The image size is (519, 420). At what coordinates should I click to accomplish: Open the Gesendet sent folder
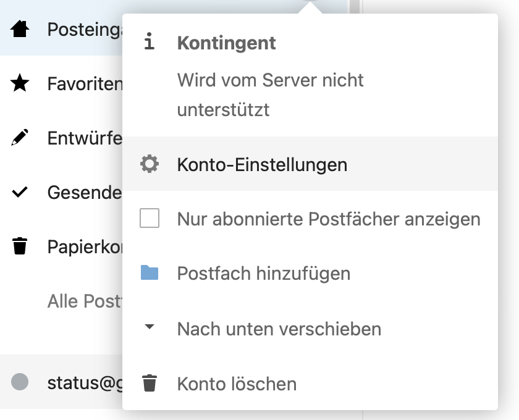pos(61,192)
